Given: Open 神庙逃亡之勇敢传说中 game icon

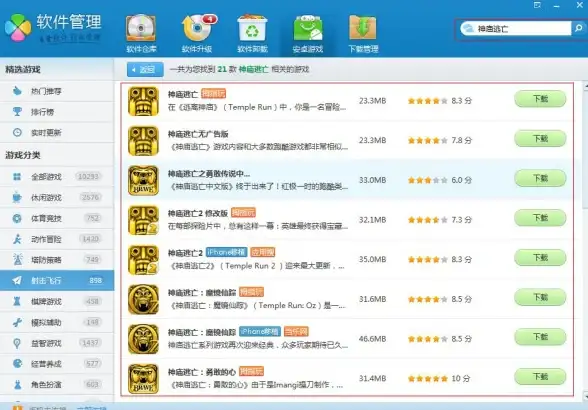Looking at the screenshot, I should click(143, 180).
